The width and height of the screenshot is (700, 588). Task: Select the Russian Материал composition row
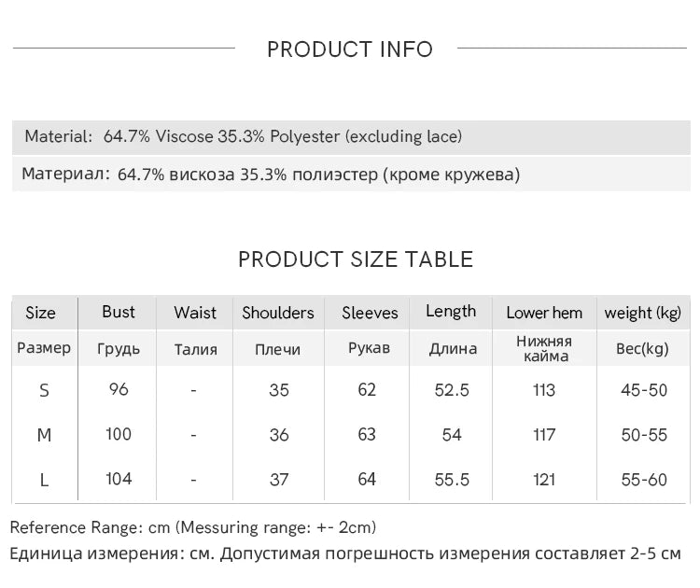pyautogui.click(x=271, y=175)
